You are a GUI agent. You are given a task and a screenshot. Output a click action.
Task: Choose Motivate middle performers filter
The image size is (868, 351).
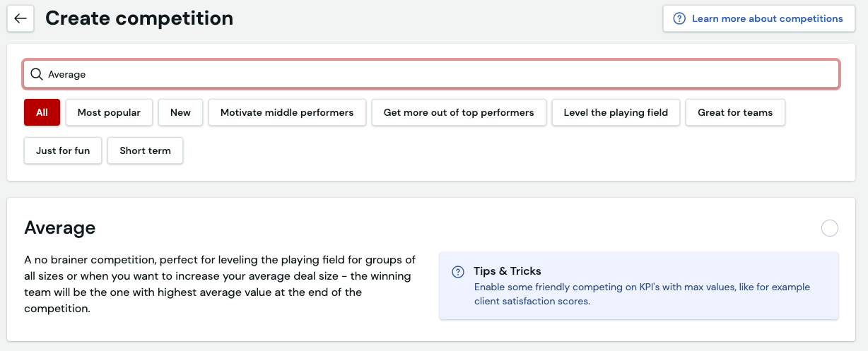[287, 112]
